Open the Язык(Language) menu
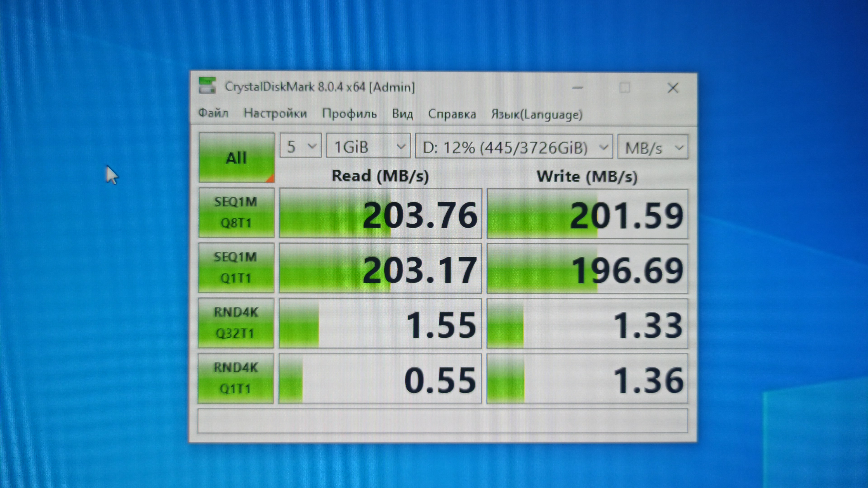Image resolution: width=868 pixels, height=488 pixels. pos(536,115)
